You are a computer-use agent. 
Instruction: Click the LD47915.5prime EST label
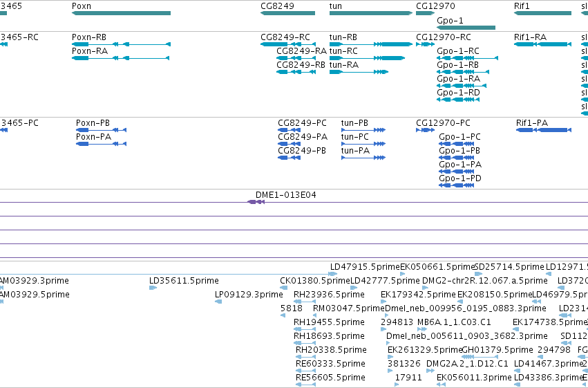pos(365,267)
